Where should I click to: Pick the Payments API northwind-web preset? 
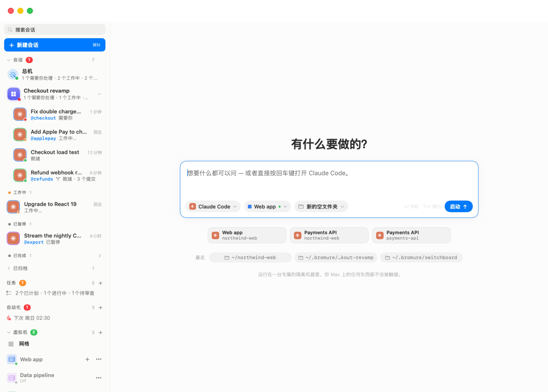click(329, 235)
